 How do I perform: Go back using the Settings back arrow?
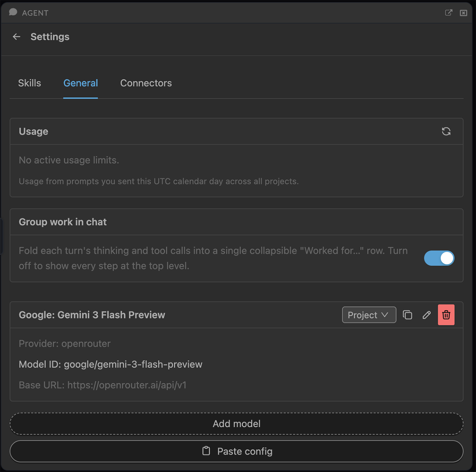(x=17, y=37)
